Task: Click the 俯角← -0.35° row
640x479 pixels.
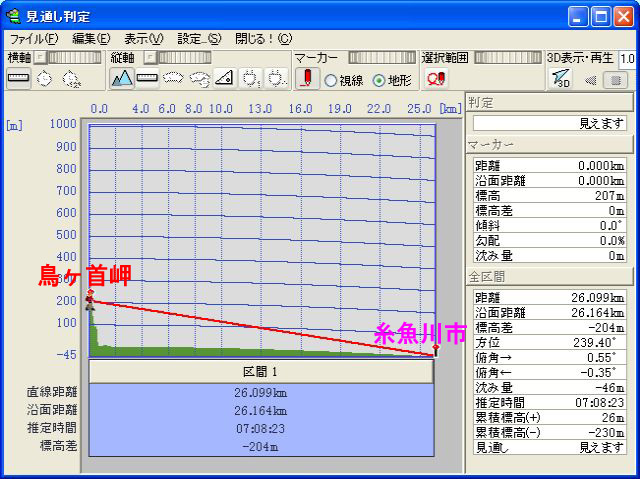Action: coord(549,373)
